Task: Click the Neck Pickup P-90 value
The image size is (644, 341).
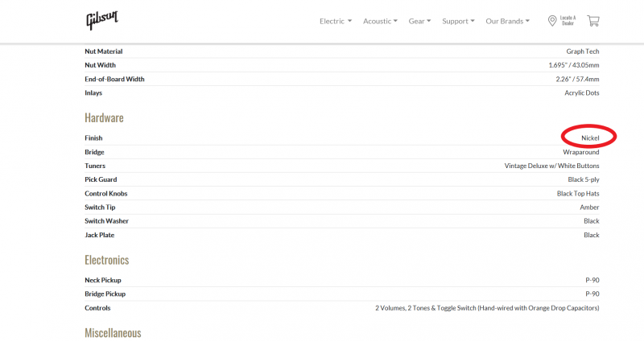Action: click(x=592, y=280)
